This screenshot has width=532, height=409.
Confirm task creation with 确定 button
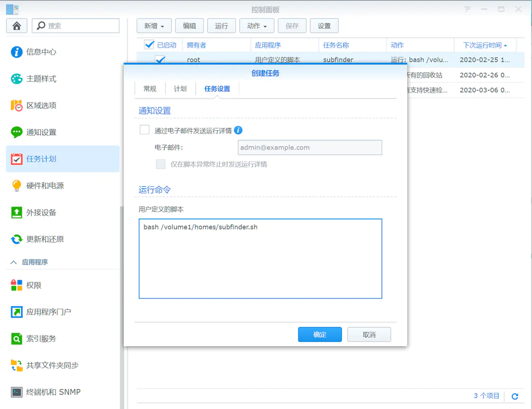pyautogui.click(x=320, y=334)
